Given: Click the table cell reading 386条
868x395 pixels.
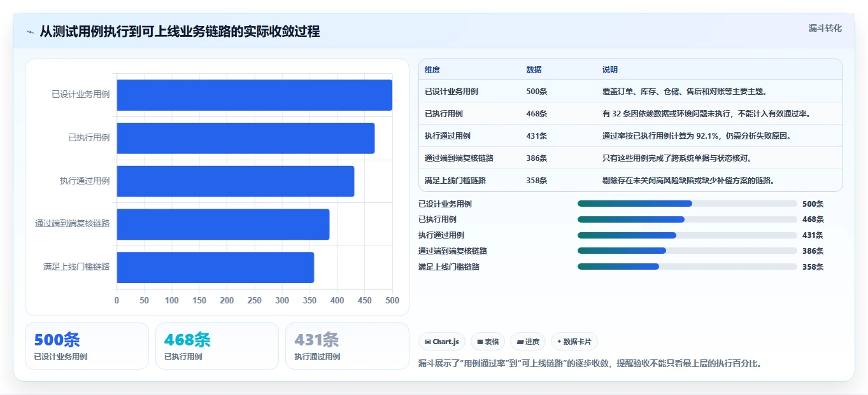Looking at the screenshot, I should (x=537, y=158).
